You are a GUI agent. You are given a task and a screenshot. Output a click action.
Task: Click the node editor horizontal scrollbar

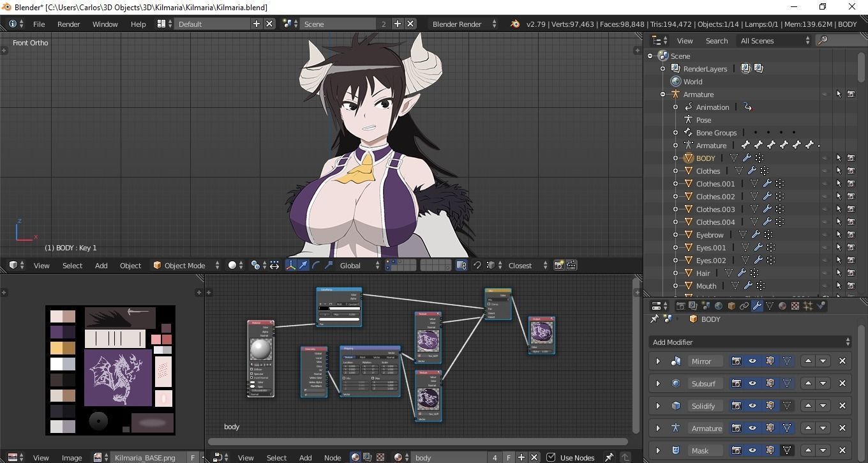[x=417, y=441]
